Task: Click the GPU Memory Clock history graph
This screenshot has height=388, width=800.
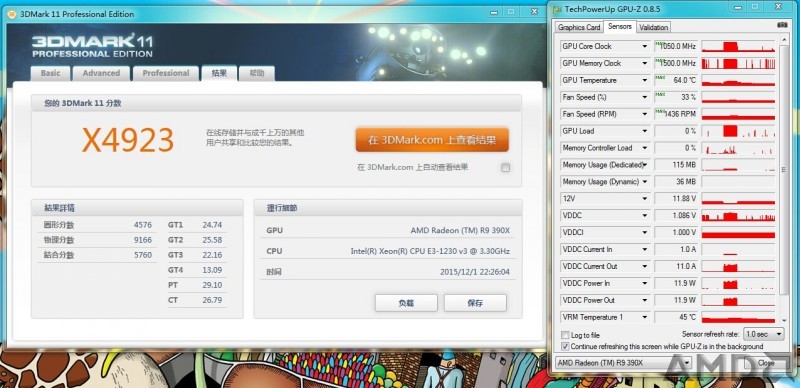Action: pyautogui.click(x=738, y=63)
